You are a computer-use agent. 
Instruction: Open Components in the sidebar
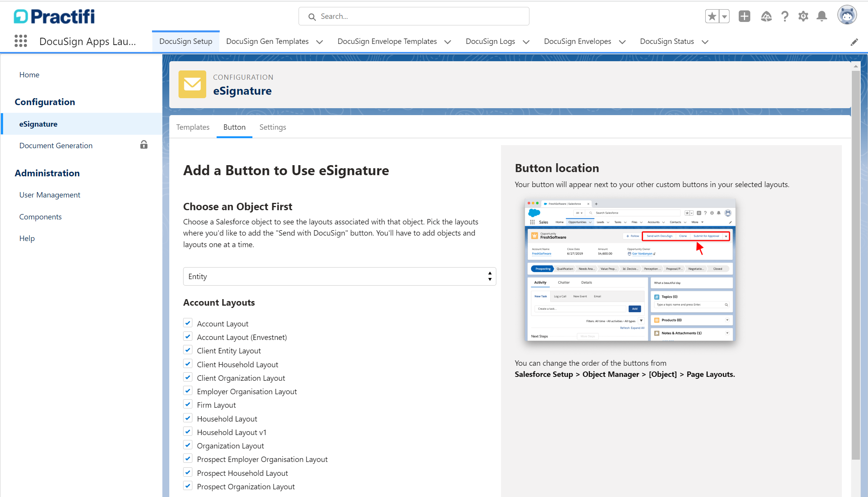40,217
